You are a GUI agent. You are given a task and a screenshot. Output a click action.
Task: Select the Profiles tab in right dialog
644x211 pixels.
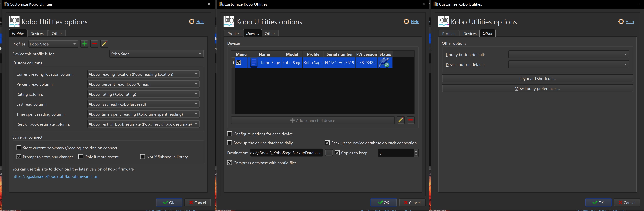pyautogui.click(x=449, y=34)
